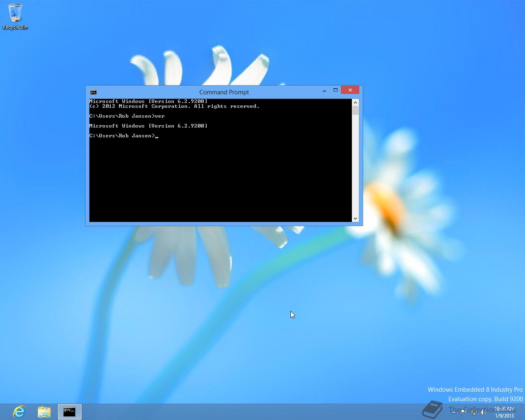Show hidden system tray icons

coord(454,412)
